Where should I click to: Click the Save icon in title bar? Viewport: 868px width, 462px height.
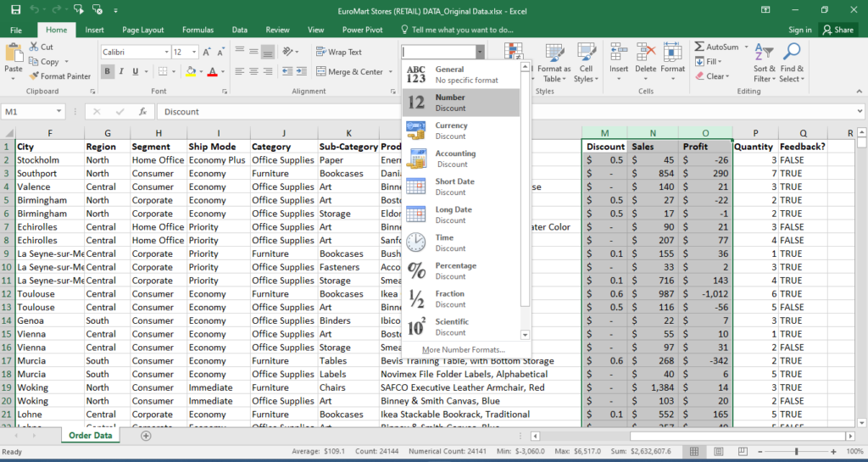pyautogui.click(x=15, y=10)
